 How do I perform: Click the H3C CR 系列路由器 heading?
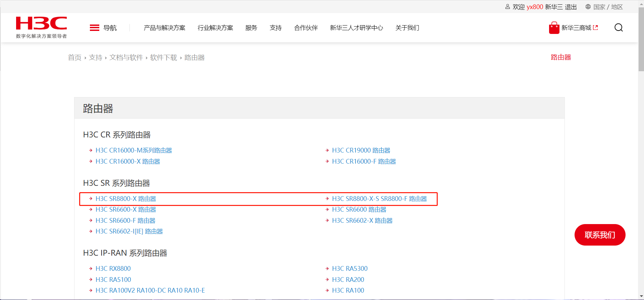[x=117, y=135]
